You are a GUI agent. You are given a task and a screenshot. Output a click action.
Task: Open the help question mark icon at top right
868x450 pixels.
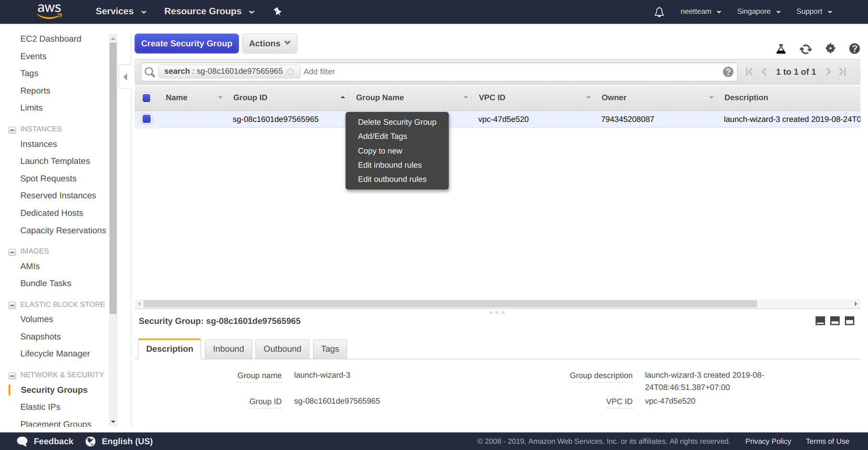854,48
